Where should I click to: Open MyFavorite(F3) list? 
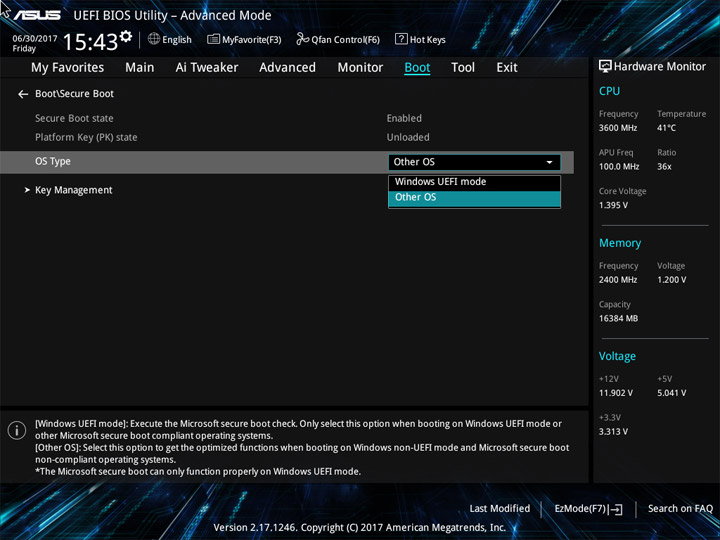tap(244, 39)
